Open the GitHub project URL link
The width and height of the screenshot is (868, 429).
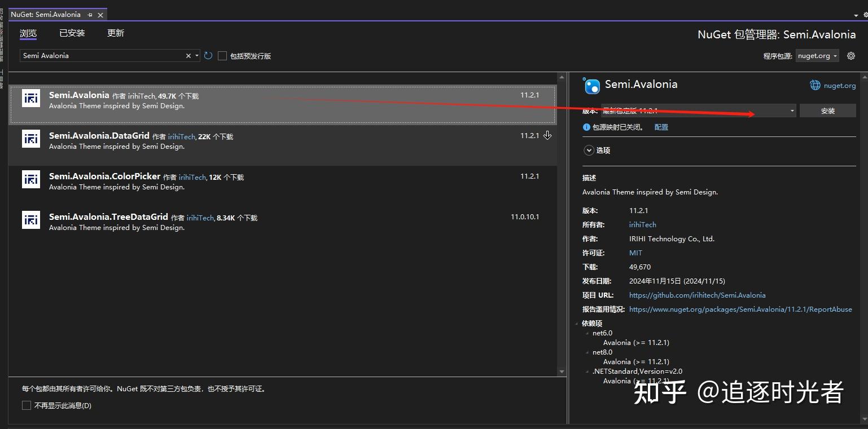pos(697,295)
